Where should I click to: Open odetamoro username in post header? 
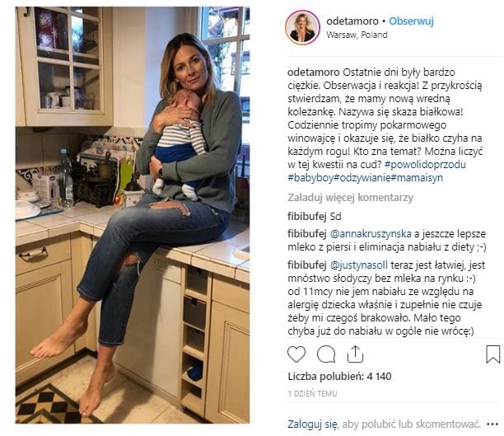pos(352,21)
